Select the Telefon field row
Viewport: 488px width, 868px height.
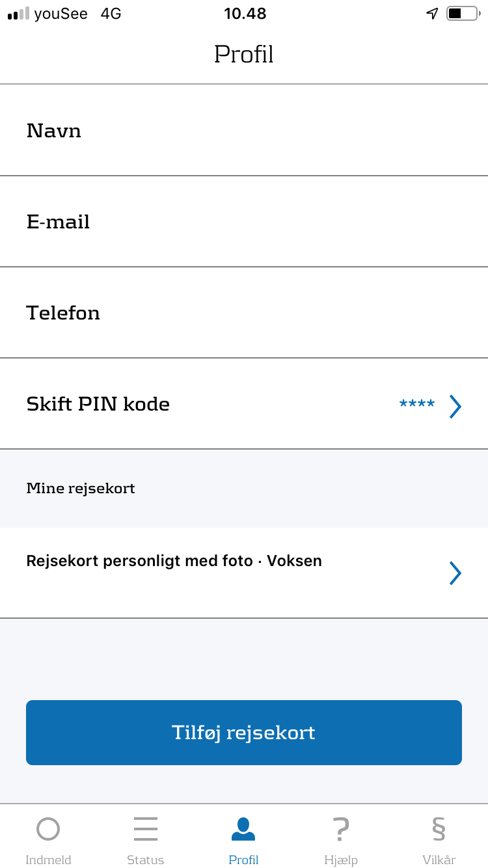[x=244, y=313]
